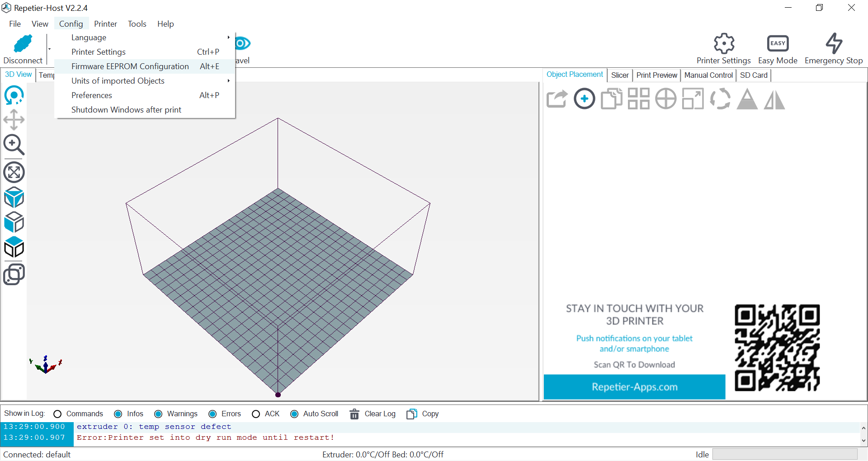
Task: Center the object with the crosshair icon
Action: tap(665, 99)
